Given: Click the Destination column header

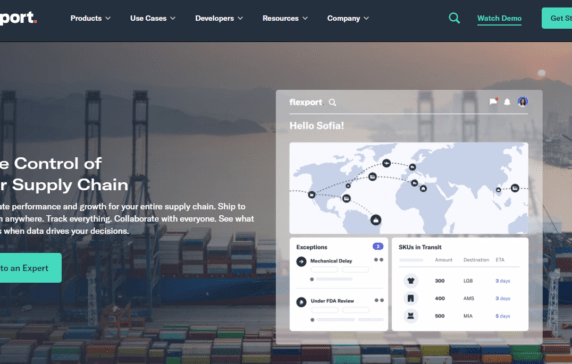Looking at the screenshot, I should (476, 260).
